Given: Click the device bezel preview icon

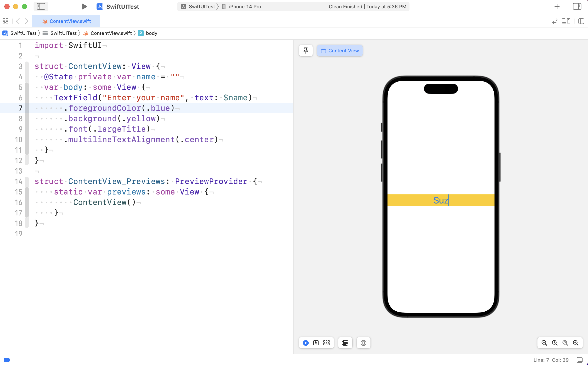Looking at the screenshot, I should [x=363, y=343].
